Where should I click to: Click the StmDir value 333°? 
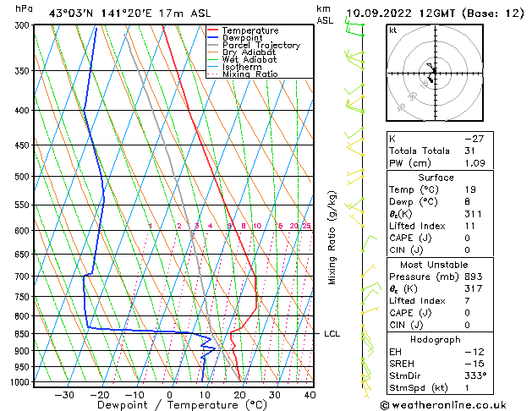(475, 376)
